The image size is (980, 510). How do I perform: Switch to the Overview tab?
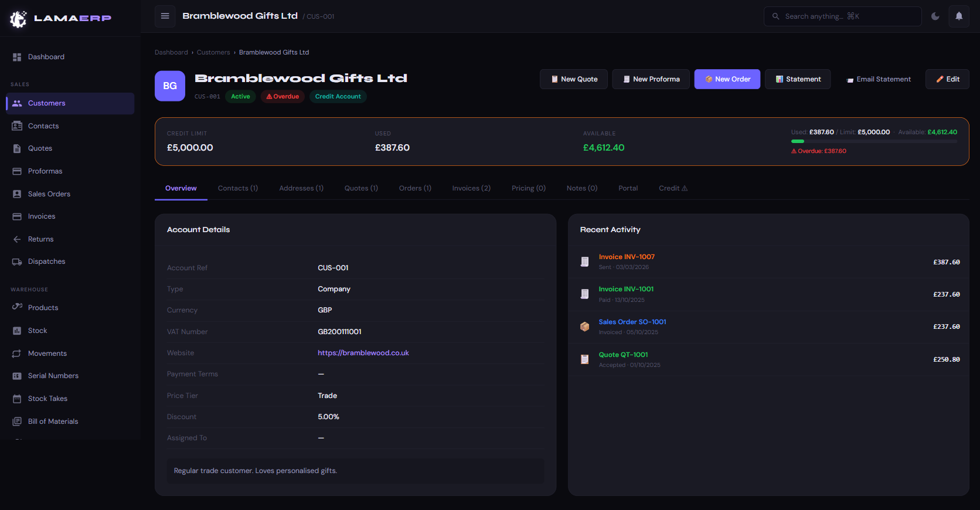[x=181, y=188]
